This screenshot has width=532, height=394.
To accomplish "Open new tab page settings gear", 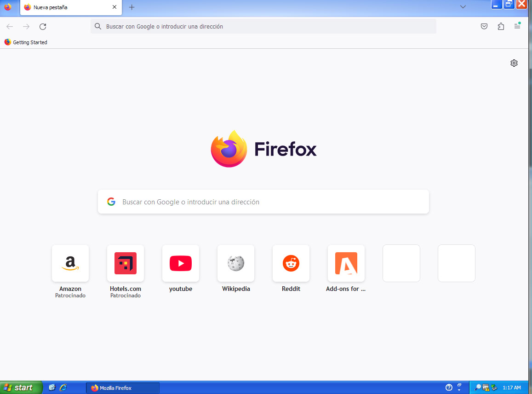I will coord(514,63).
